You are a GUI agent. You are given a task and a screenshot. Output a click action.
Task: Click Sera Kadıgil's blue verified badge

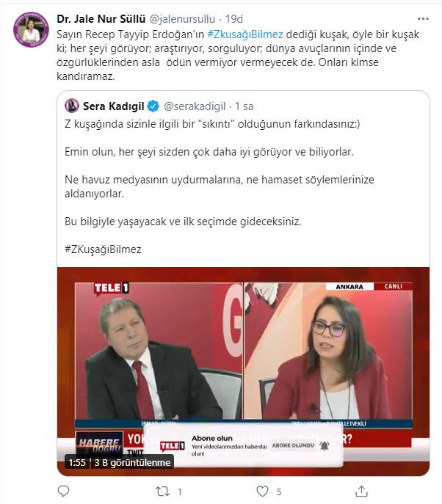153,106
